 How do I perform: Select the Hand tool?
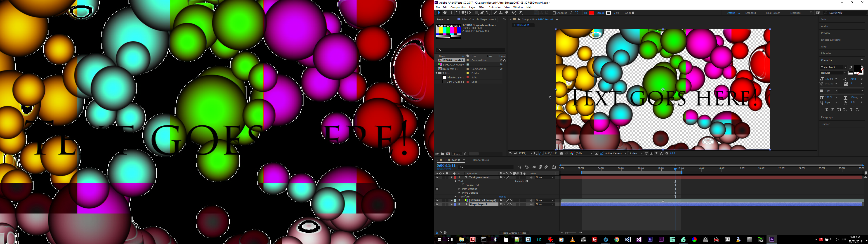pos(445,13)
